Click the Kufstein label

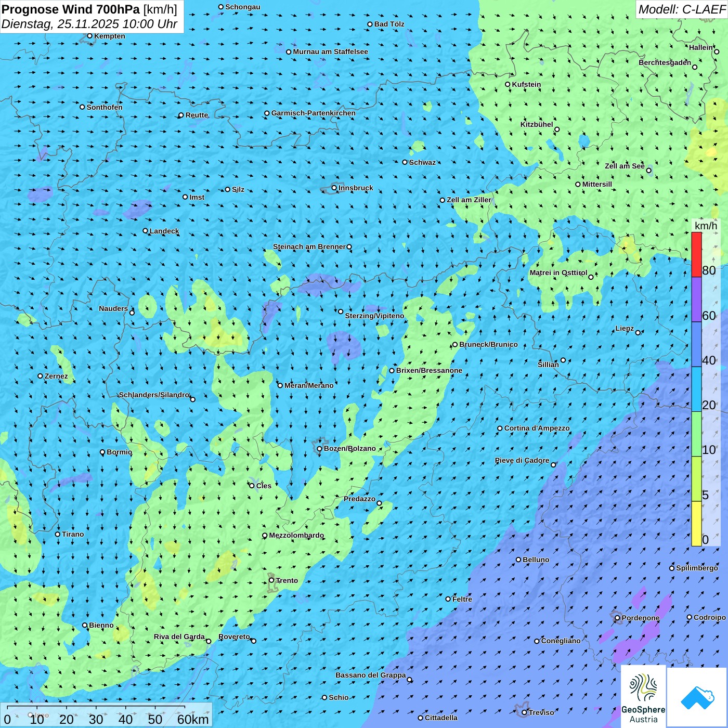(x=526, y=84)
